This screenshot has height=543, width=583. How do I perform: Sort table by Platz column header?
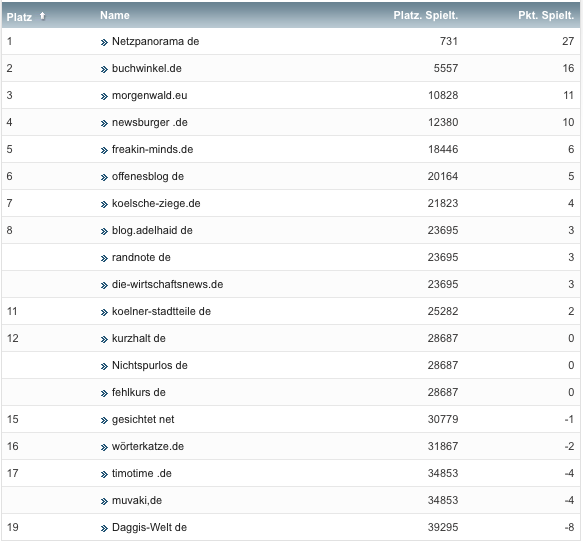click(x=19, y=17)
